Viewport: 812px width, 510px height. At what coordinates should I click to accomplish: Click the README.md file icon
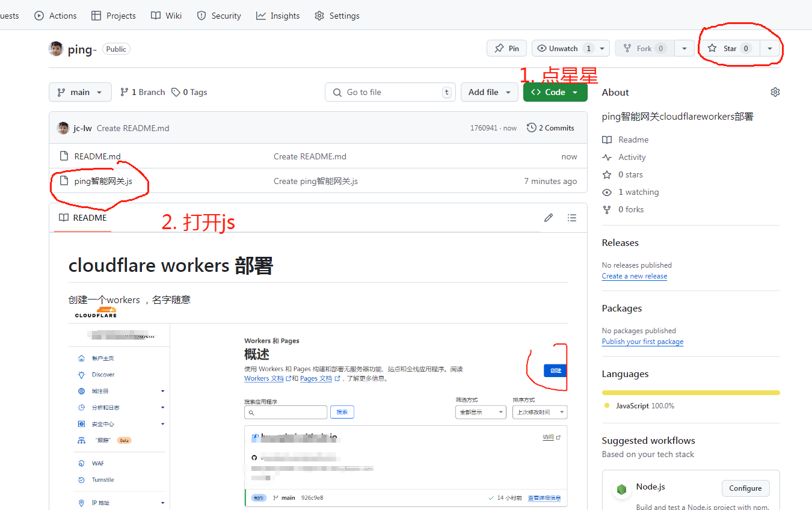(x=64, y=156)
